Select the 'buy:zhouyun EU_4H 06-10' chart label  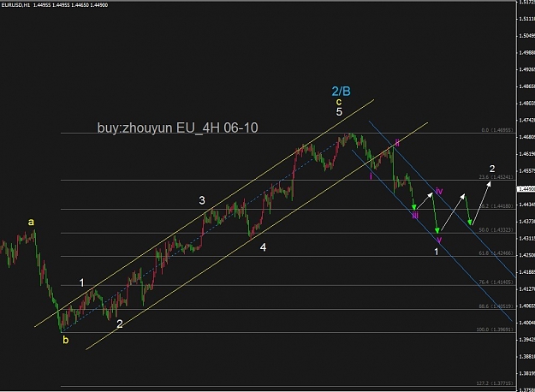tap(177, 128)
